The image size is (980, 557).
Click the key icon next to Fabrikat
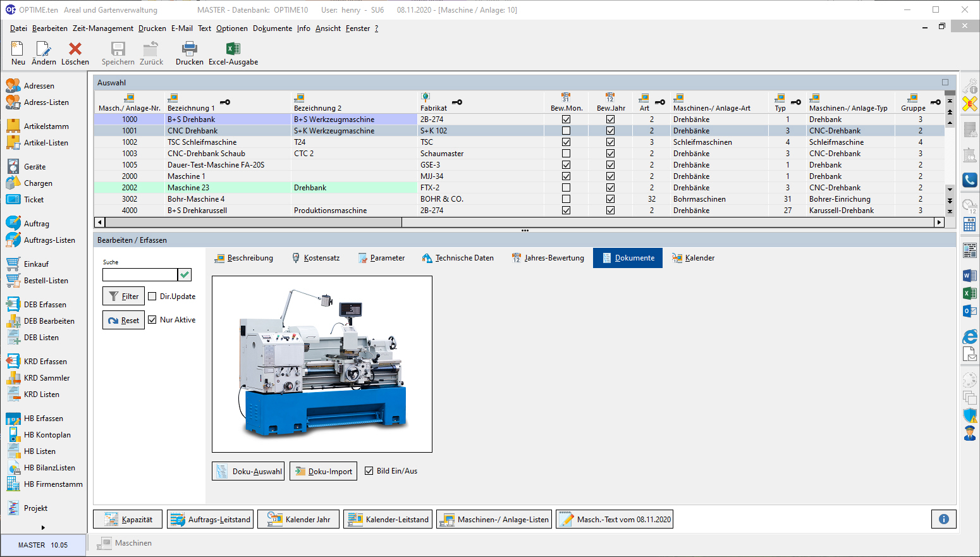click(x=457, y=102)
